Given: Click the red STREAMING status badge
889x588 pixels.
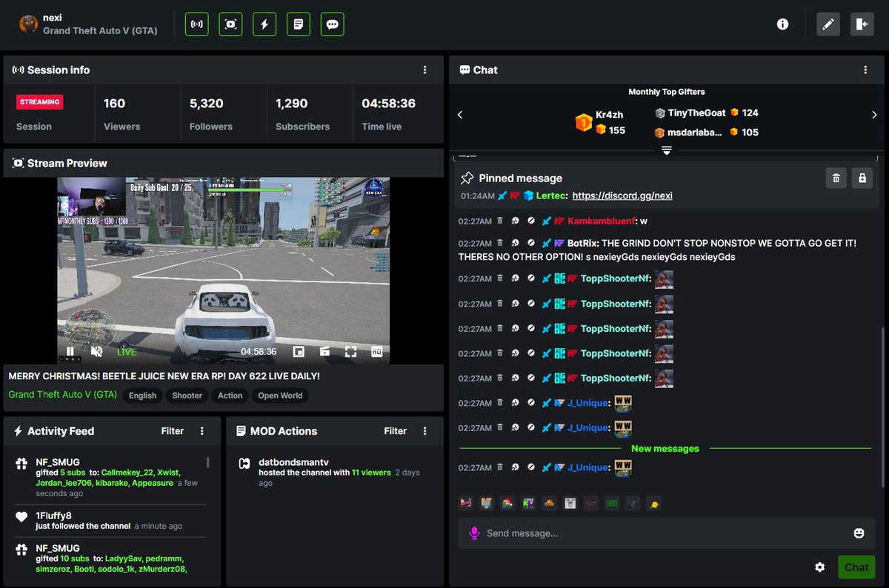Looking at the screenshot, I should point(40,102).
